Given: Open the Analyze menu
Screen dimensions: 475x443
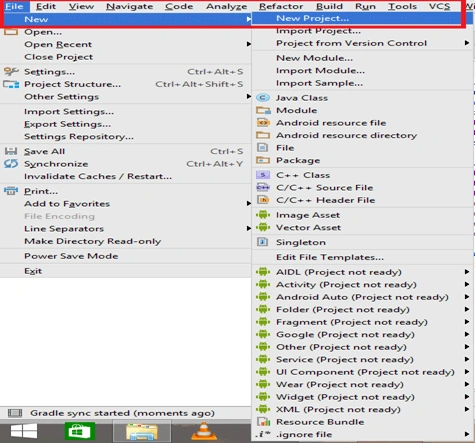Looking at the screenshot, I should (x=227, y=6).
